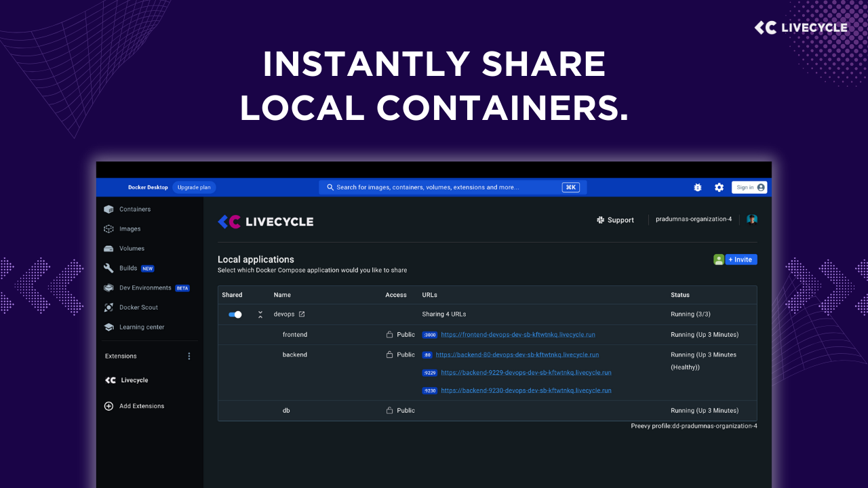The width and height of the screenshot is (868, 488).
Task: Click the external link icon beside devops
Action: point(302,314)
